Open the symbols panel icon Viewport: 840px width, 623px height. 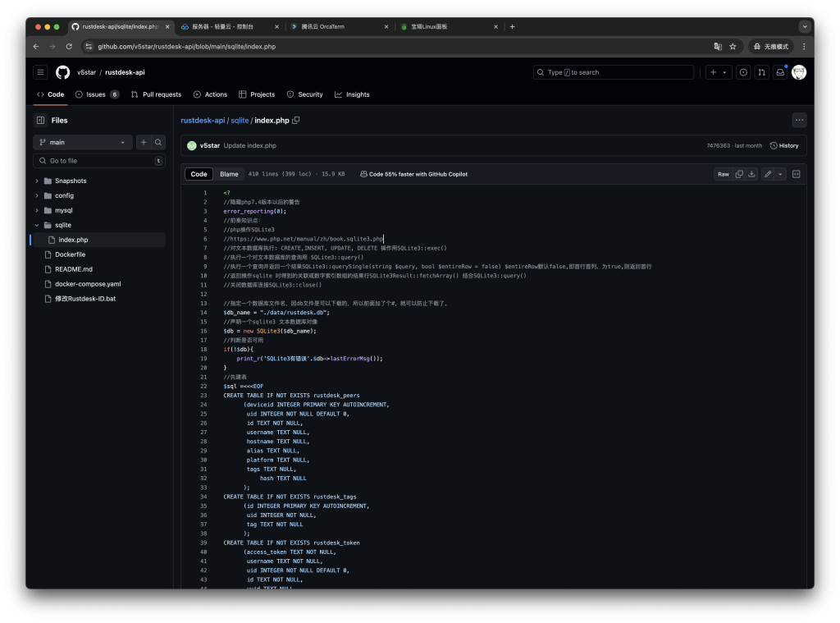click(x=796, y=174)
